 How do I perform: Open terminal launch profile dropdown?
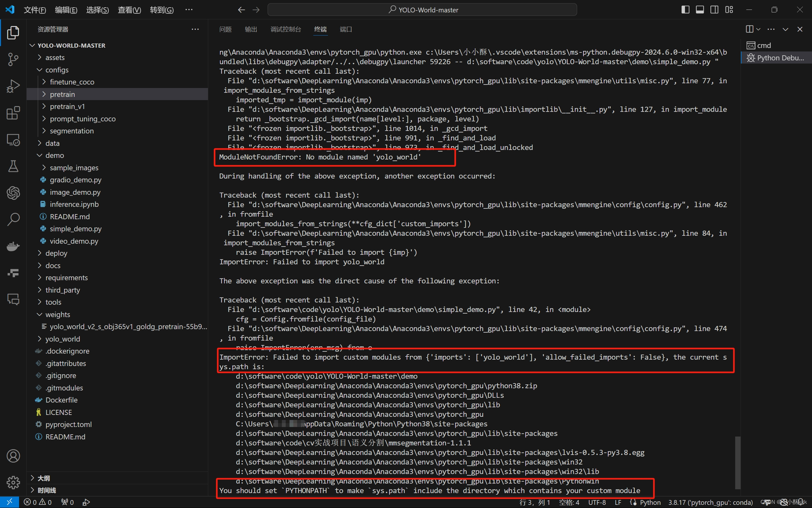point(758,29)
